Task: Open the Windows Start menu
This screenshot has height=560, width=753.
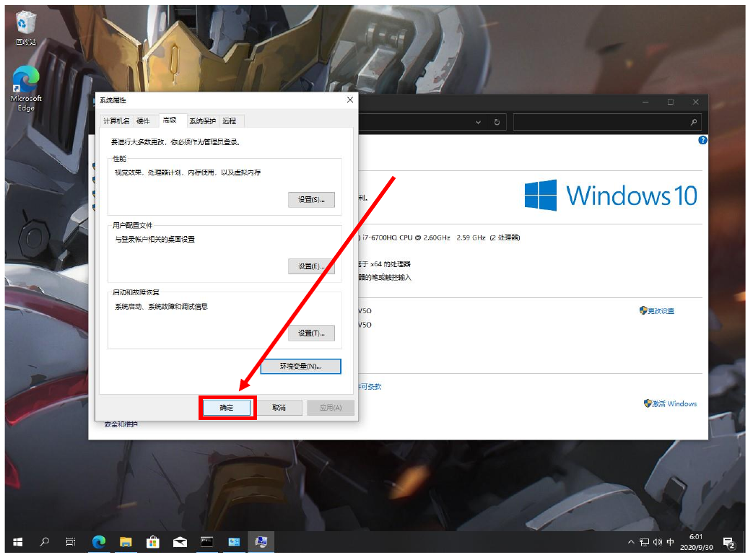Action: coord(18,541)
